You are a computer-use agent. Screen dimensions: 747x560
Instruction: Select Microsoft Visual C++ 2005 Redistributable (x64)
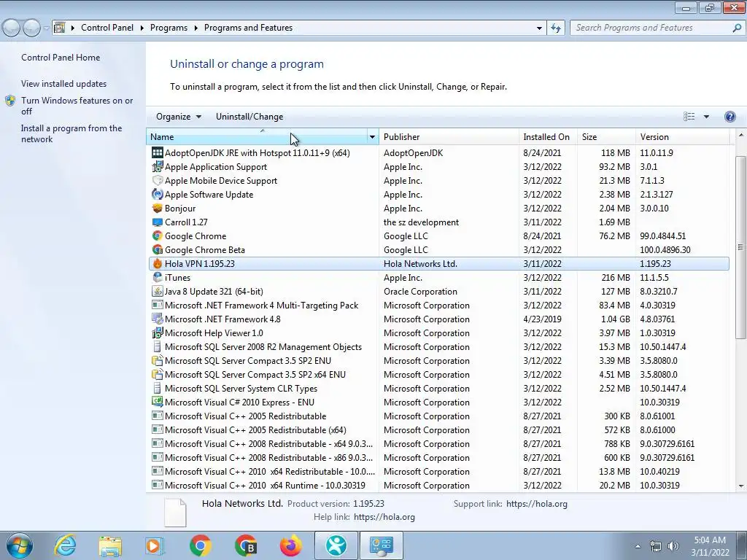(x=438, y=430)
